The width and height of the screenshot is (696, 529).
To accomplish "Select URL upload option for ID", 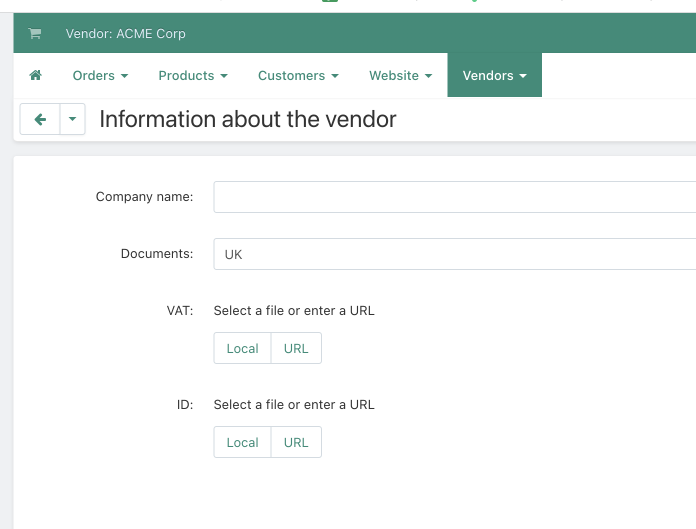I will pos(296,442).
